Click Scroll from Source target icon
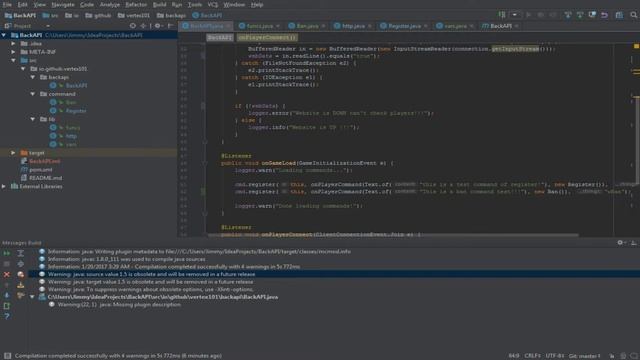Screen dimensions: 640x360 [133, 26]
